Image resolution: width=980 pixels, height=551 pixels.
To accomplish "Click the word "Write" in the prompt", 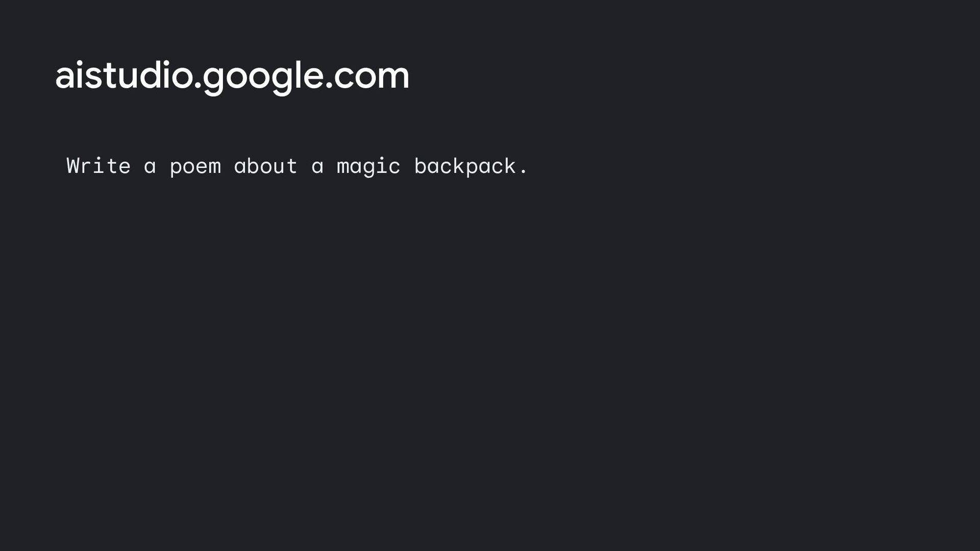I will pyautogui.click(x=99, y=166).
